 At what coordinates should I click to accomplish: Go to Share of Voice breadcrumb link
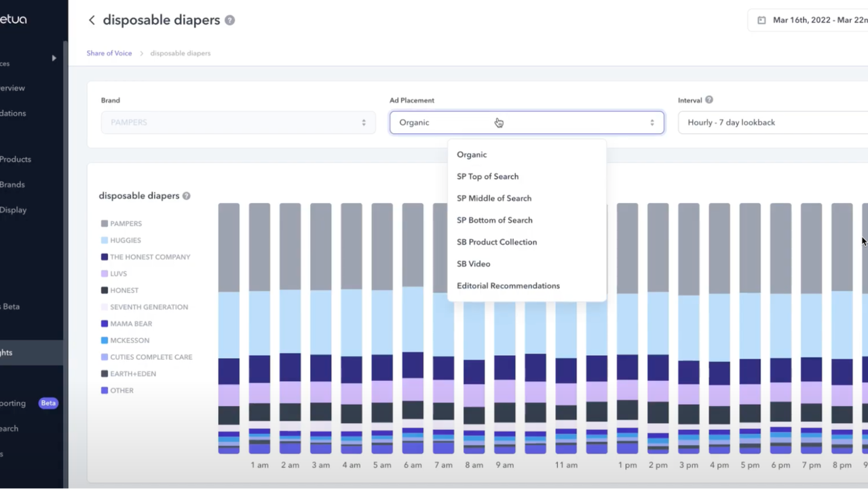pos(109,54)
